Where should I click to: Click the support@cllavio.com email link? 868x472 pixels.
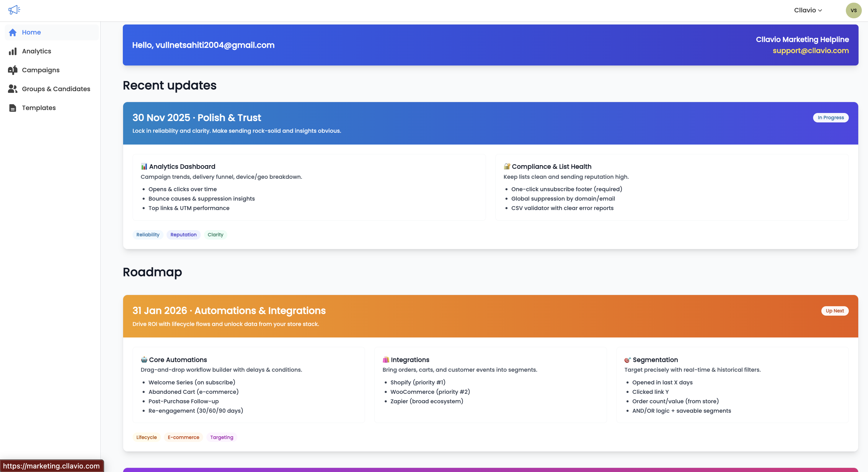tap(811, 50)
